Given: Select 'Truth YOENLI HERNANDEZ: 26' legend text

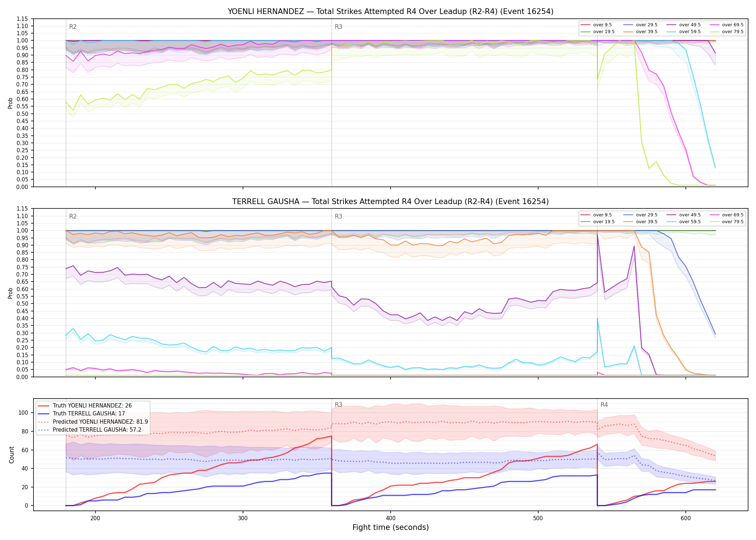Looking at the screenshot, I should pos(92,406).
